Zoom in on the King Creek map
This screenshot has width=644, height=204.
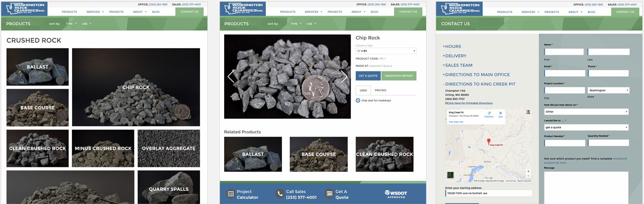coord(528,171)
